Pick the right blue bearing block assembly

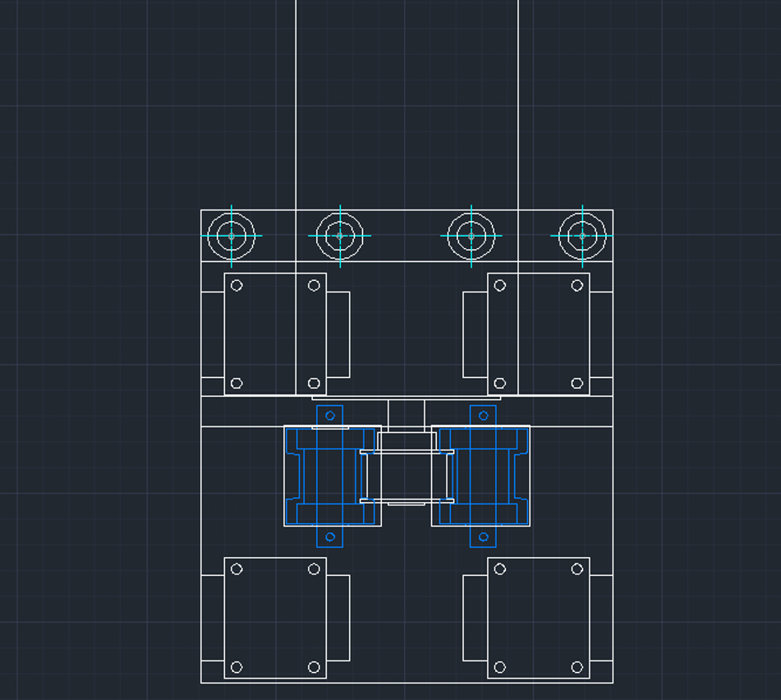tap(483, 476)
